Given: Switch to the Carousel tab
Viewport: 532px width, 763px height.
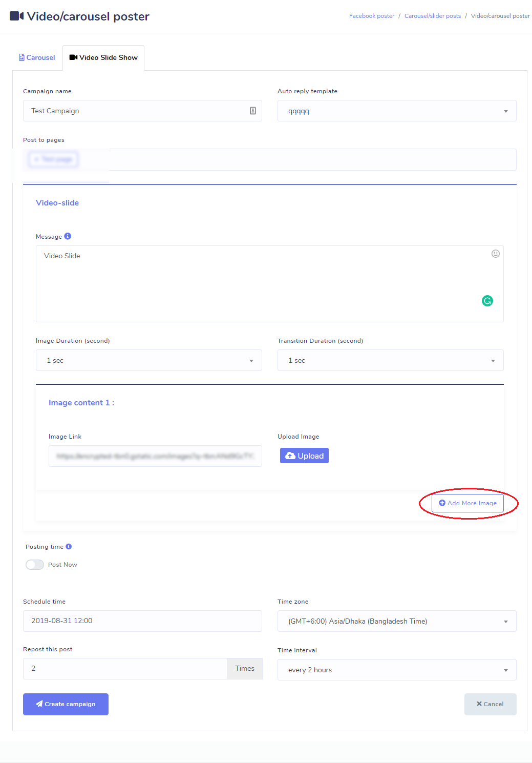Looking at the screenshot, I should click(x=36, y=57).
